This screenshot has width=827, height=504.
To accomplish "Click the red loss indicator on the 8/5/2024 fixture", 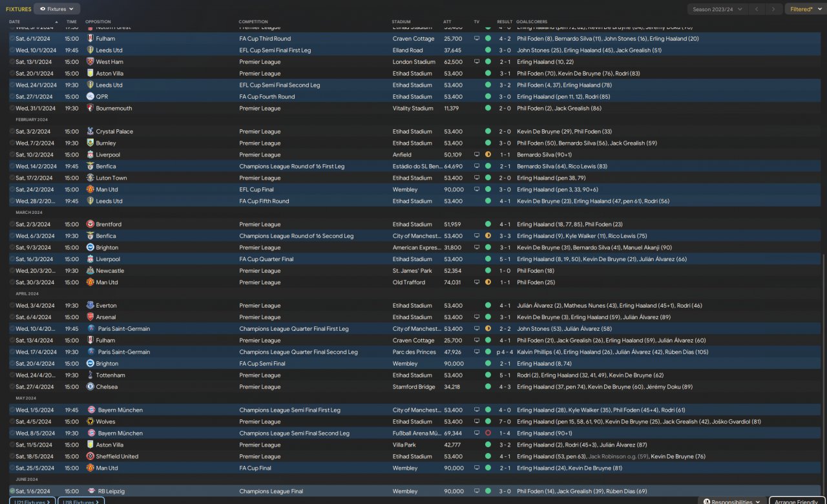I will point(488,434).
